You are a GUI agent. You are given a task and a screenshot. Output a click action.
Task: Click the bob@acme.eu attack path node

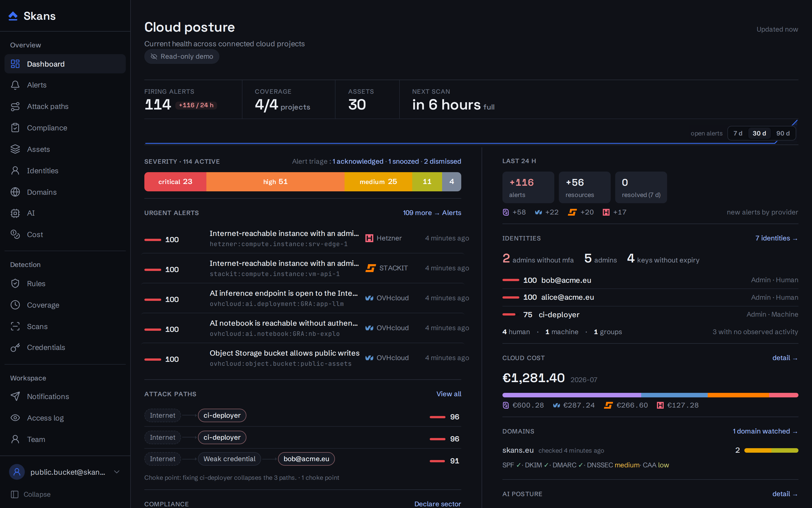tap(306, 459)
